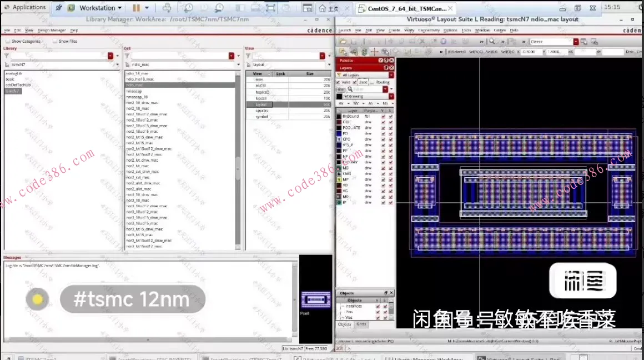Click the Objects panel close icon
644x360 pixels.
(x=391, y=293)
